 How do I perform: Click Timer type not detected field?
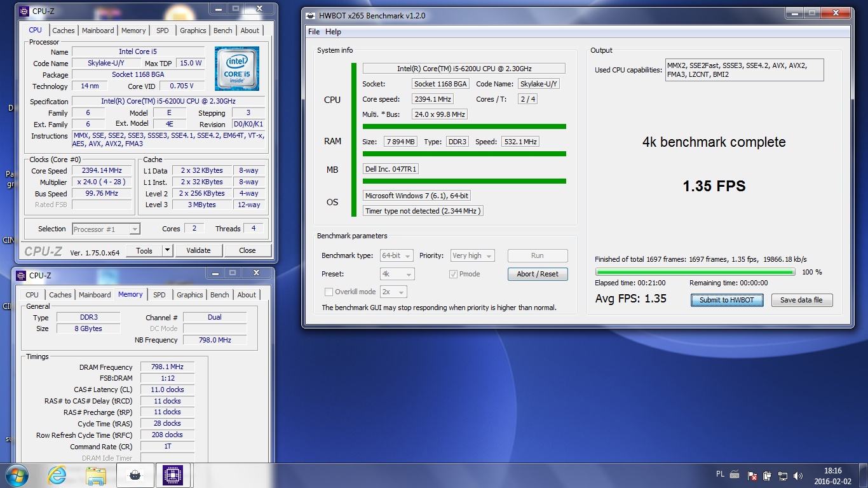pos(423,211)
